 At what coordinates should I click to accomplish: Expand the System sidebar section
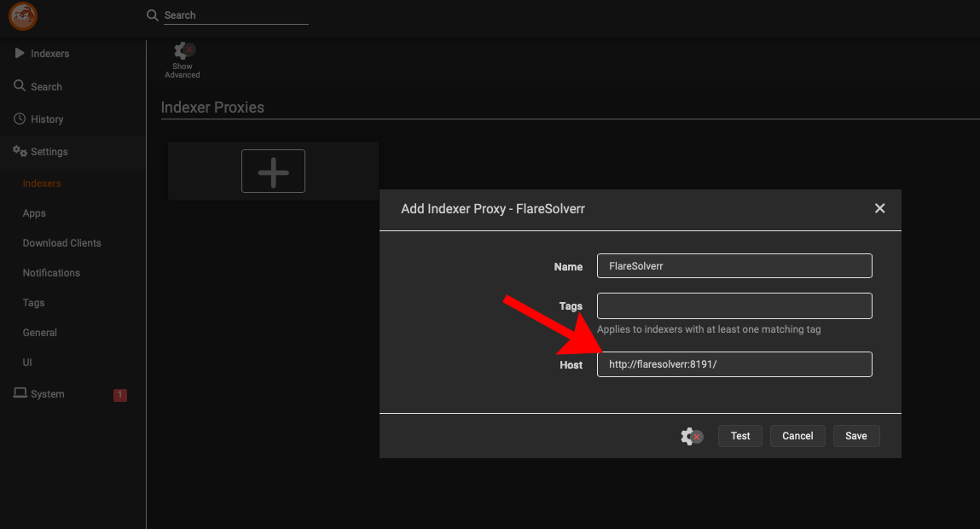click(47, 394)
